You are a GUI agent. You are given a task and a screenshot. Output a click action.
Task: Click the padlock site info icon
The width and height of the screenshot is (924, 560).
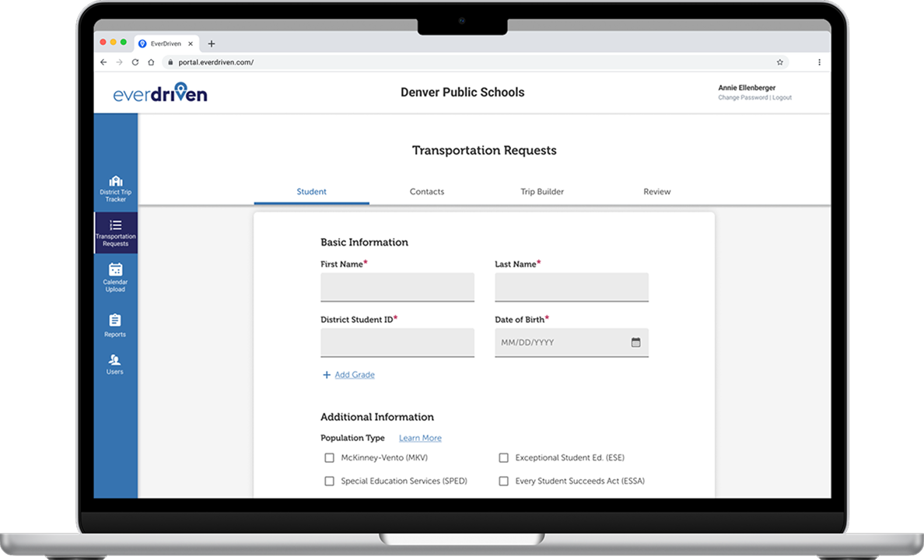[170, 62]
